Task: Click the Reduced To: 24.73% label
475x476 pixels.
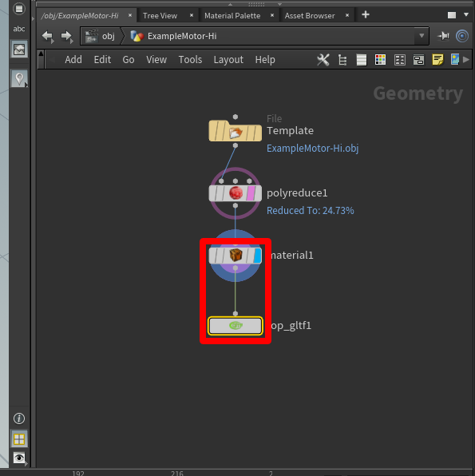Action: click(x=311, y=210)
